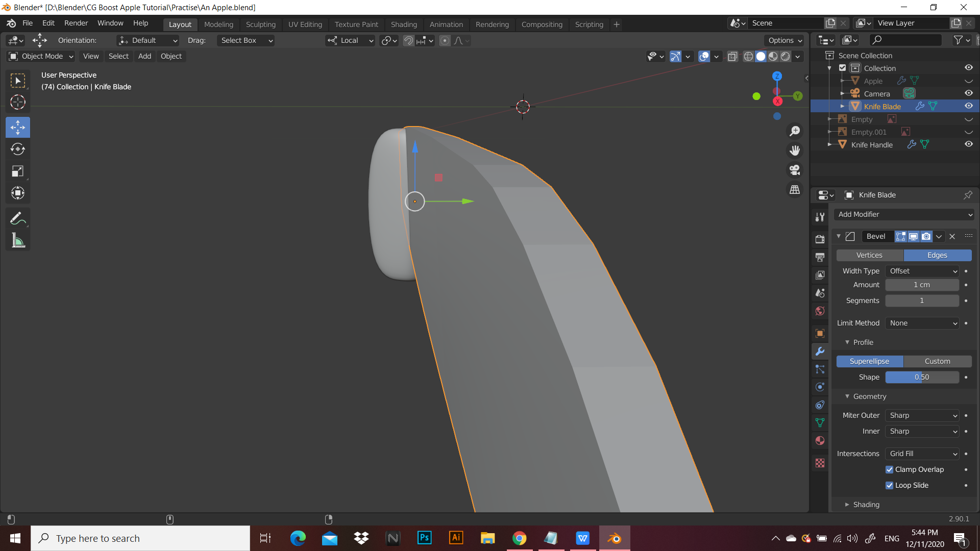Select the Cursor tool in the toolbar

[18, 103]
